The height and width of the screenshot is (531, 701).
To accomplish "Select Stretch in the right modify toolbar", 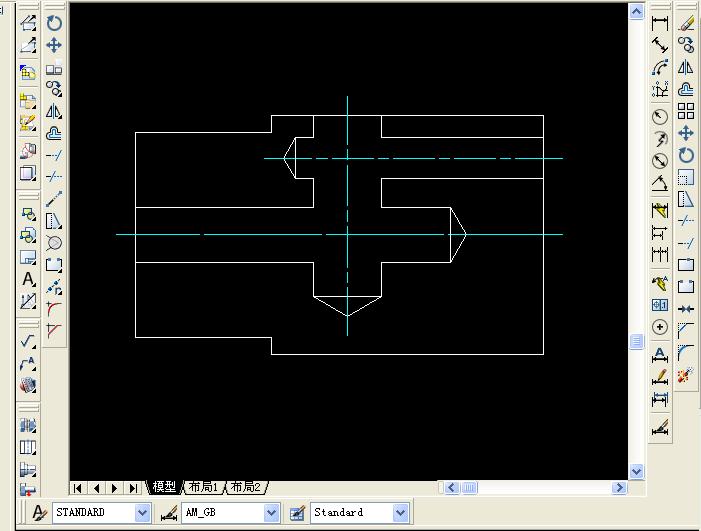I will (x=686, y=198).
